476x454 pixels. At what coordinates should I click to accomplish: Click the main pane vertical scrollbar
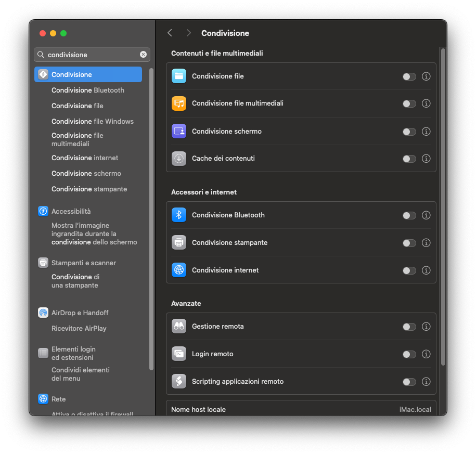coord(443,206)
